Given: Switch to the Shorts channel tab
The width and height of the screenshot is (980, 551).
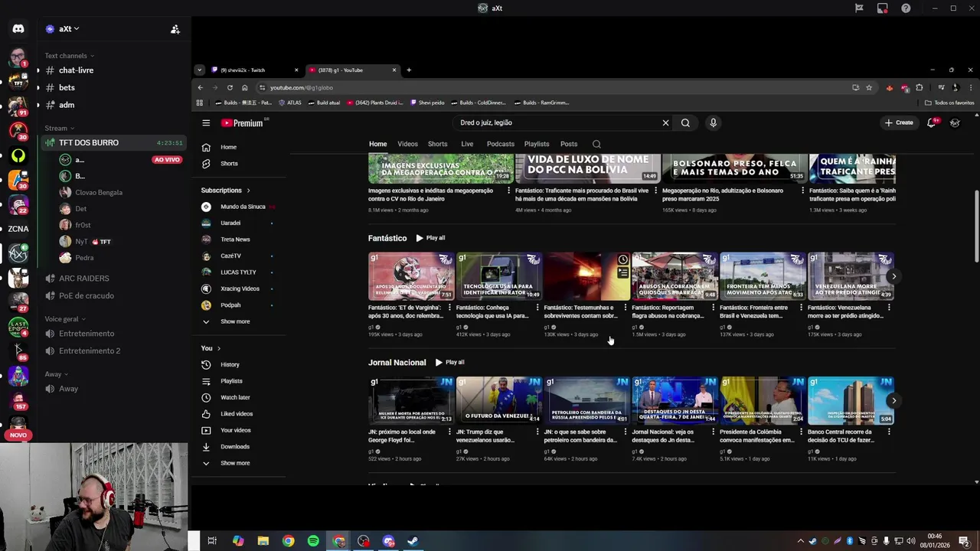Looking at the screenshot, I should (x=437, y=144).
